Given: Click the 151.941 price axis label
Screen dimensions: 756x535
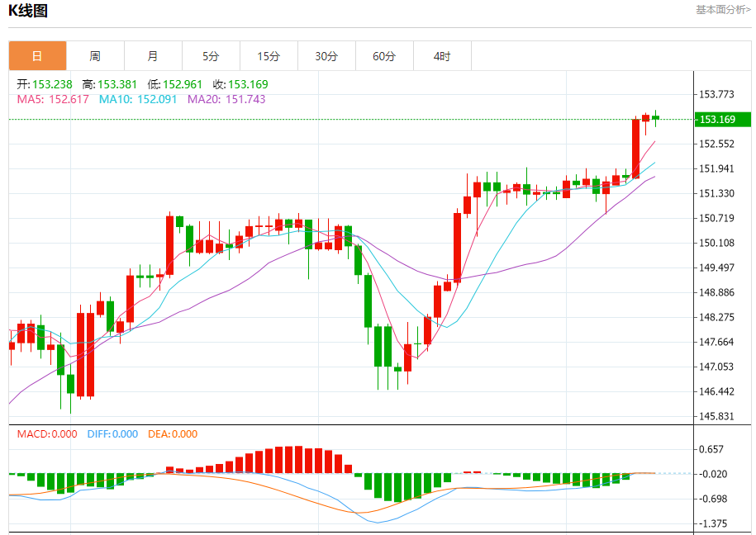Looking at the screenshot, I should (716, 168).
